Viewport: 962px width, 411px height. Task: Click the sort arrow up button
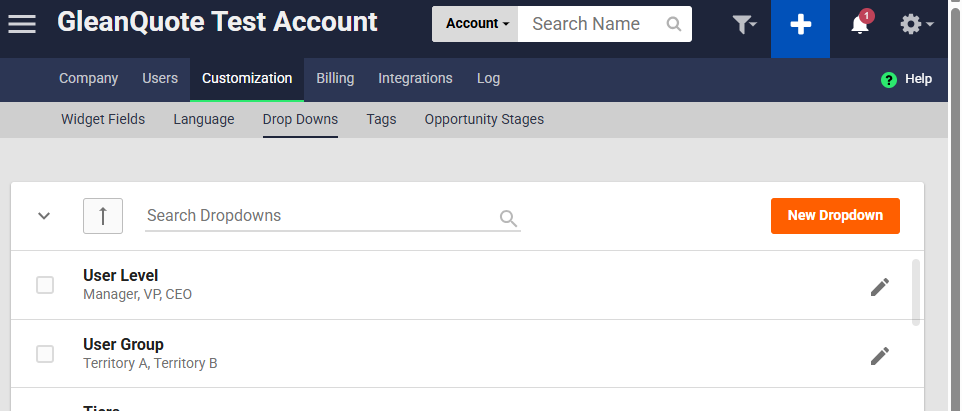[x=103, y=216]
